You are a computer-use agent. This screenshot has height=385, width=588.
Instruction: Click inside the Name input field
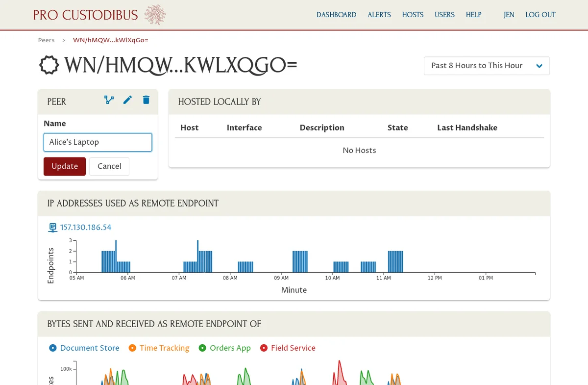pos(98,142)
